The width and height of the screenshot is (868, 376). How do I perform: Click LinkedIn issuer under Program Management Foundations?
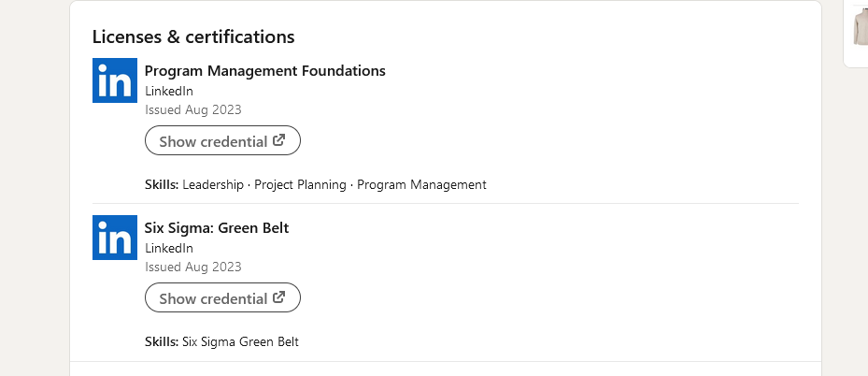click(x=169, y=91)
